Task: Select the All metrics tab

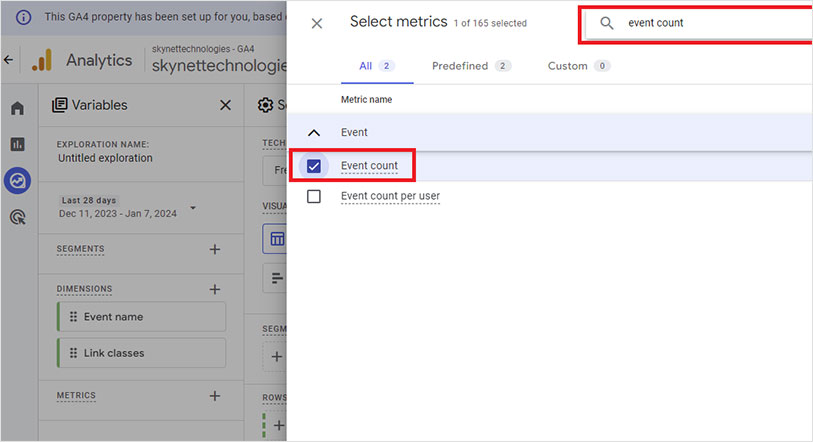Action: tap(375, 66)
